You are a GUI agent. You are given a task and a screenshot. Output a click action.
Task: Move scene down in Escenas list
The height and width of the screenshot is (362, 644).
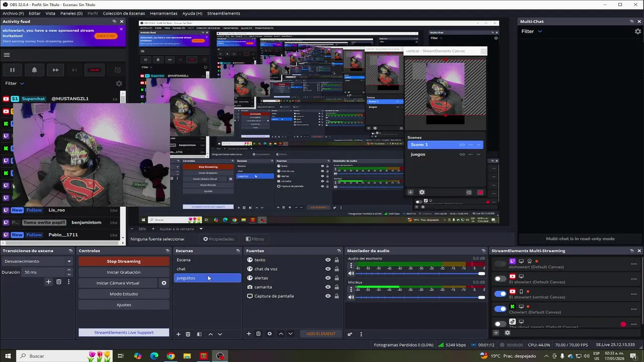point(220,334)
